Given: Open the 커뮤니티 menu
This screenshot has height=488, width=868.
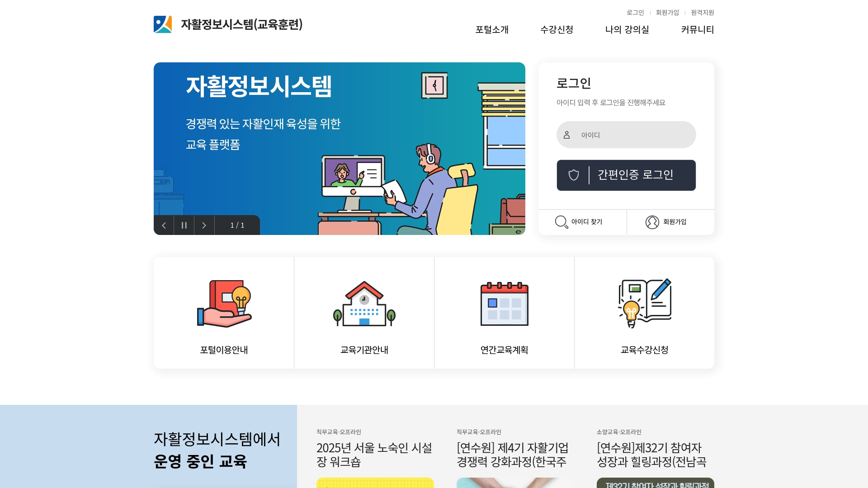Looking at the screenshot, I should click(x=698, y=30).
